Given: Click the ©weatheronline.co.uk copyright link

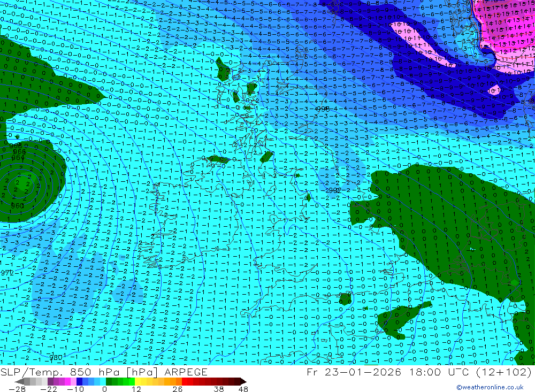Looking at the screenshot, I should 490,387.
